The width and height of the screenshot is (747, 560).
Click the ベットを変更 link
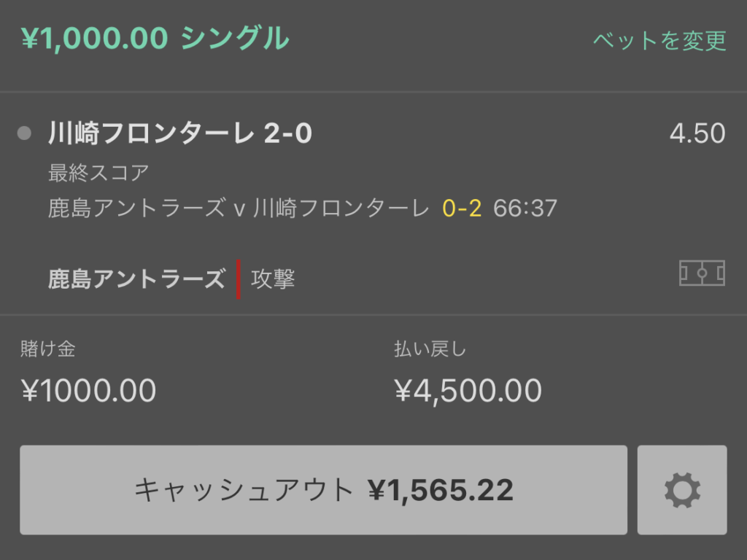pyautogui.click(x=659, y=41)
